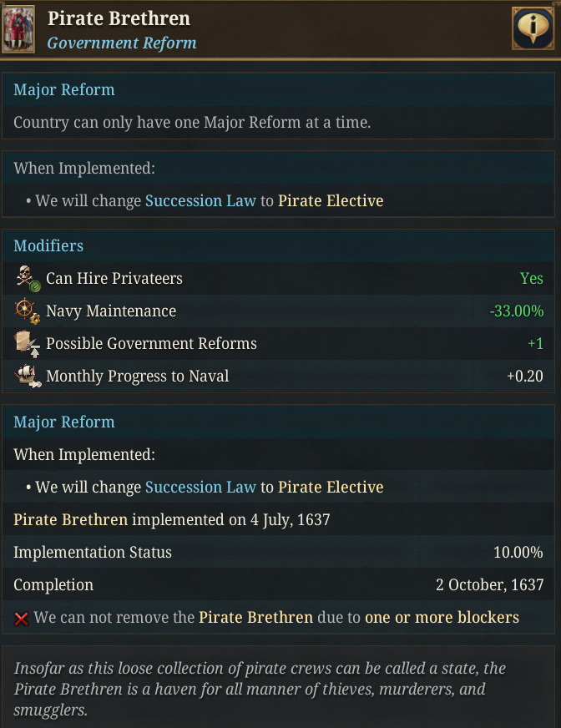
Task: Click Pirate Brethren in the blocker message
Action: 255,618
